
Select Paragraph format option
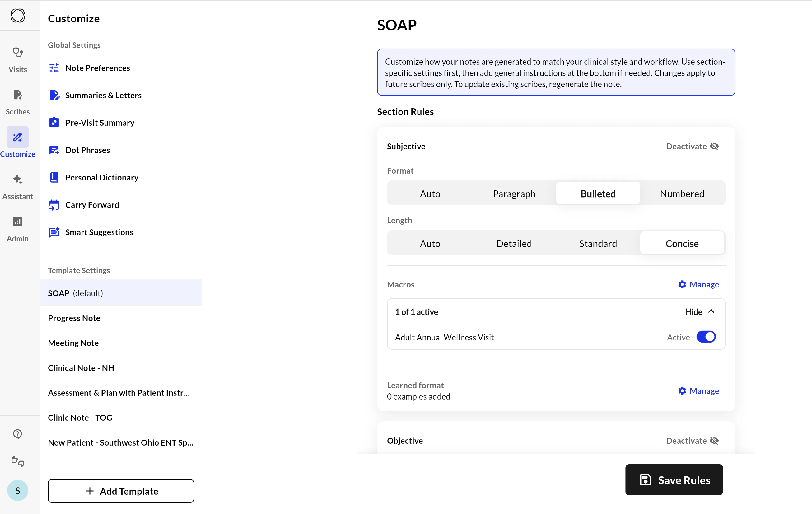point(514,194)
